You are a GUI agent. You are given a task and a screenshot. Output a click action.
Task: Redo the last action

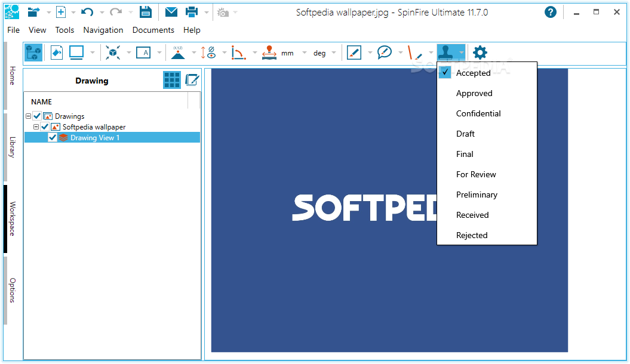pos(116,13)
